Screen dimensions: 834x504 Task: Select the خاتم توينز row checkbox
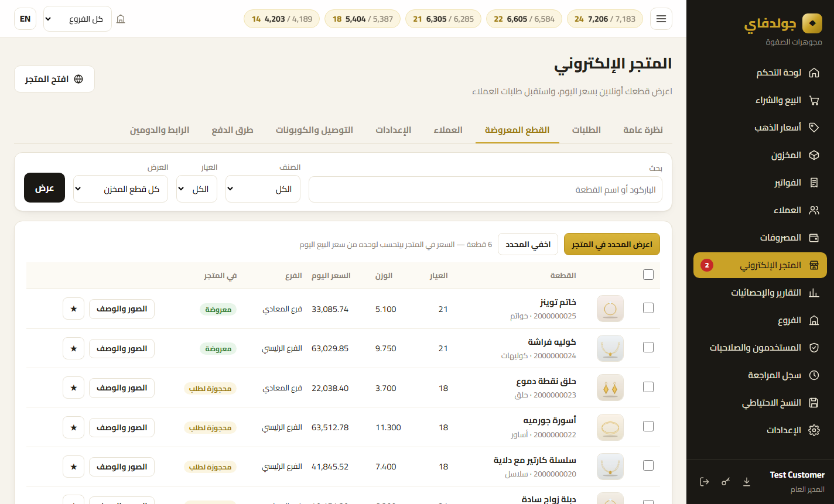648,308
